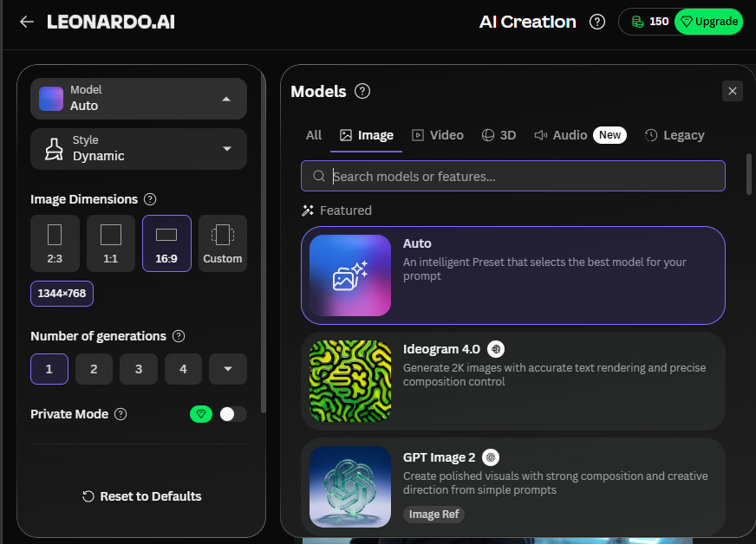Choose the Auto model card
Viewport: 756px width, 544px height.
coord(513,275)
